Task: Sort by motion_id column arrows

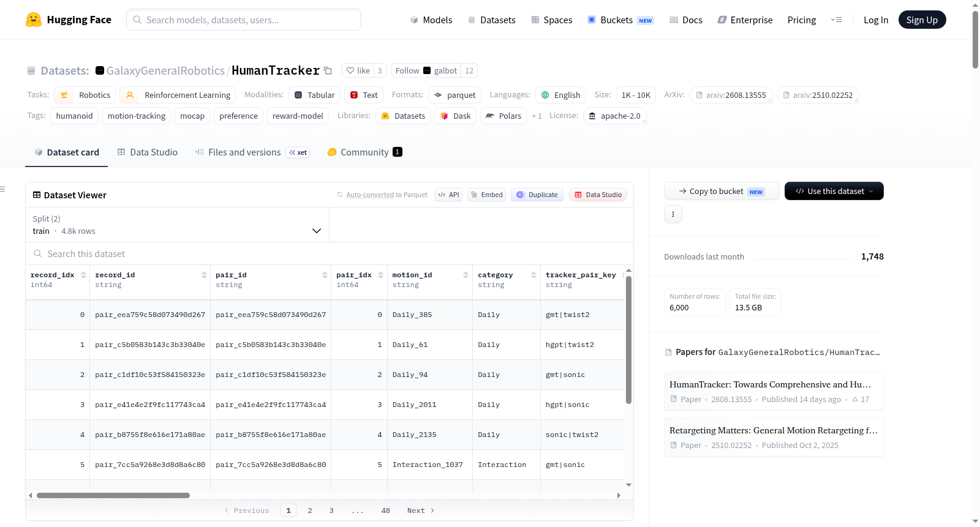Action: [x=466, y=275]
